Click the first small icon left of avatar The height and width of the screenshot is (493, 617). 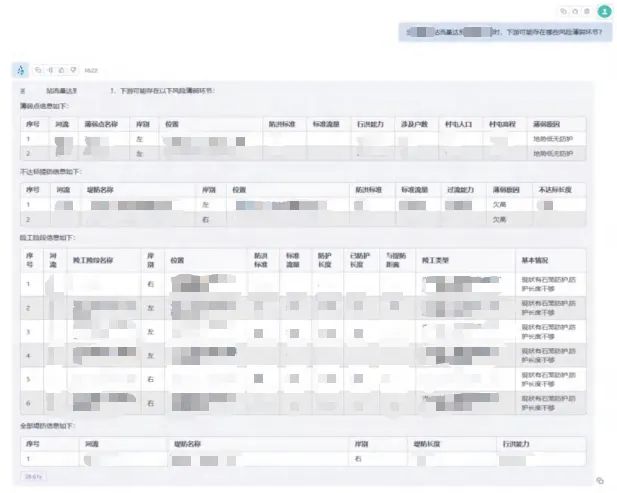tap(564, 11)
